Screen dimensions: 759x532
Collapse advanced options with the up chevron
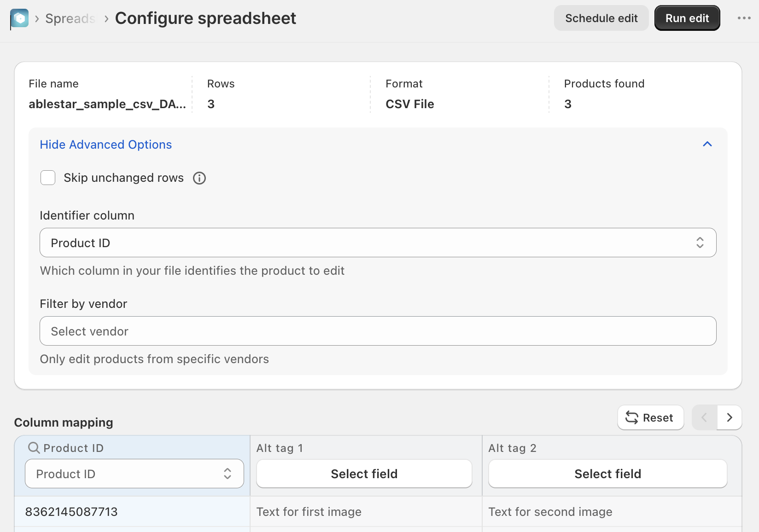707,145
